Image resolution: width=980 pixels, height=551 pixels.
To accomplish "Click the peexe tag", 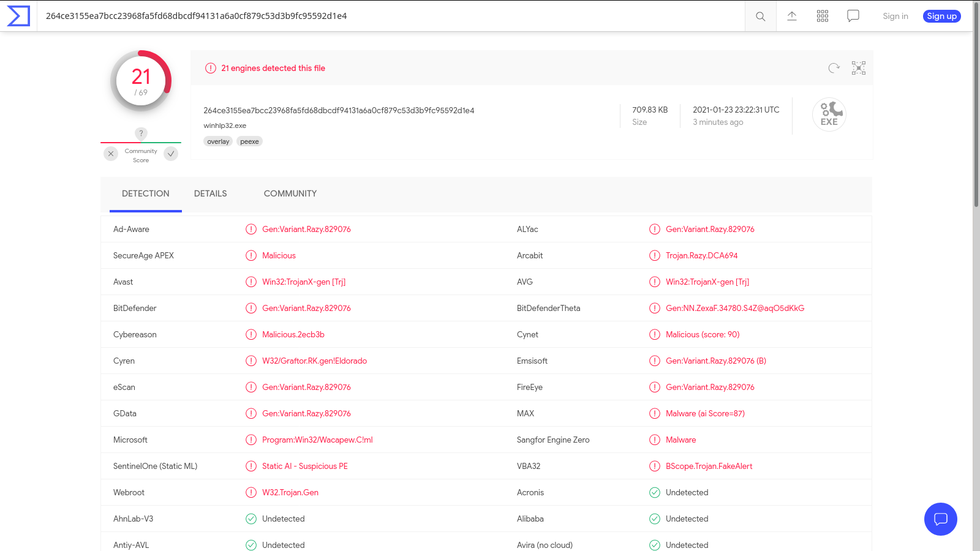I will click(x=249, y=141).
